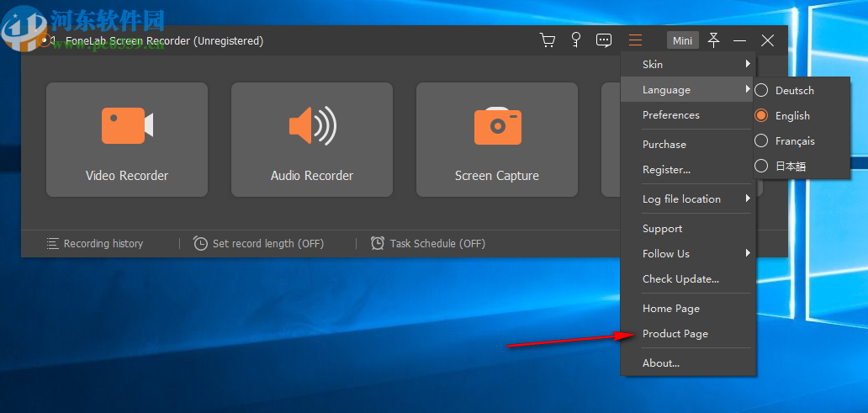
Task: Click the orange camera icon
Action: [x=498, y=125]
